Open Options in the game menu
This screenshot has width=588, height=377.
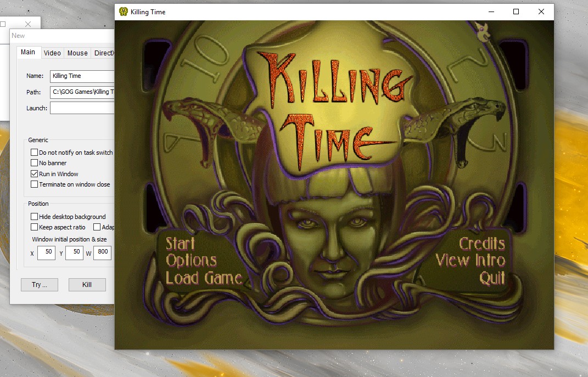191,261
